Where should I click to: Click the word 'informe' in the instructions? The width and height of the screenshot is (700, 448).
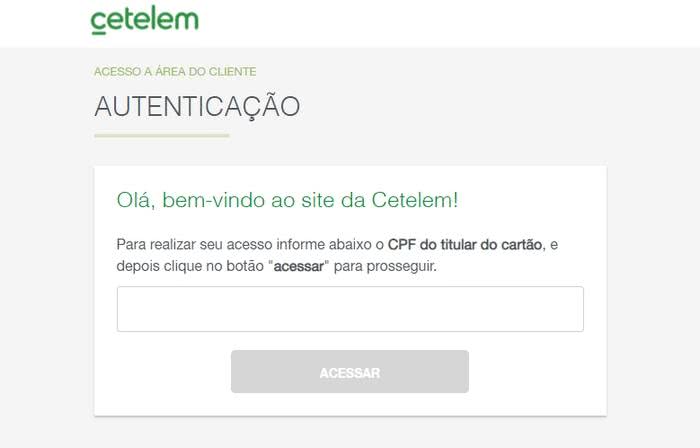[x=300, y=245]
